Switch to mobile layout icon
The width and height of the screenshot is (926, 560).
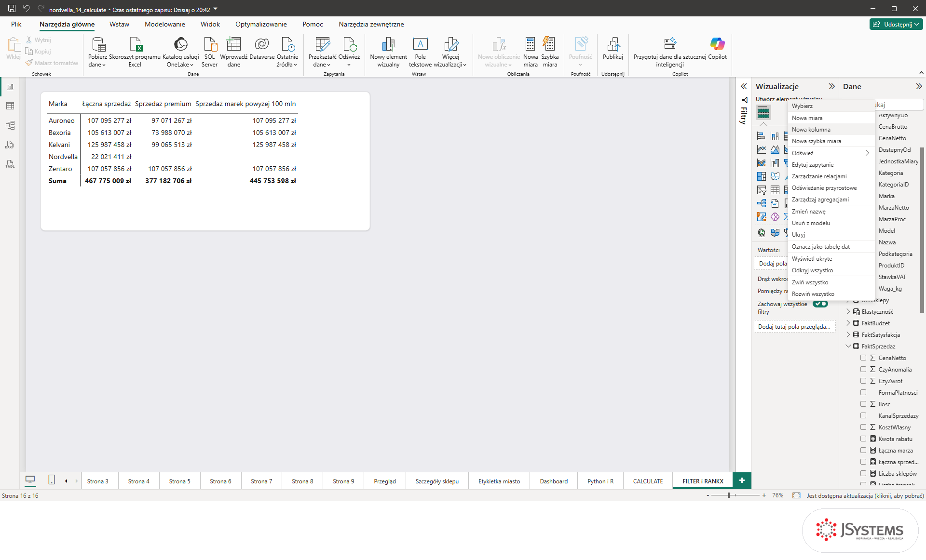[52, 480]
